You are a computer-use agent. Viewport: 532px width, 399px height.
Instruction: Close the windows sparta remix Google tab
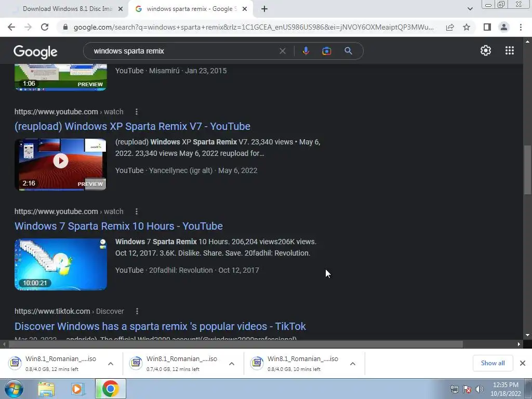tap(245, 9)
